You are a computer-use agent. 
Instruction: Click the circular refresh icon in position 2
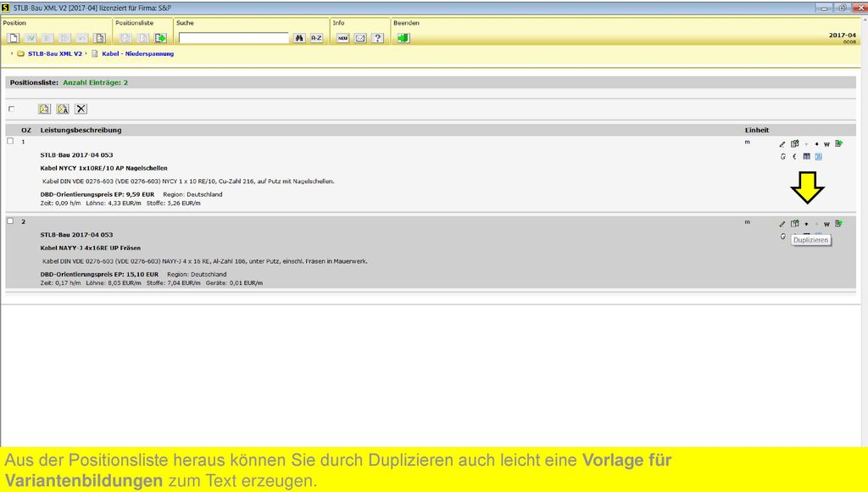(x=782, y=237)
